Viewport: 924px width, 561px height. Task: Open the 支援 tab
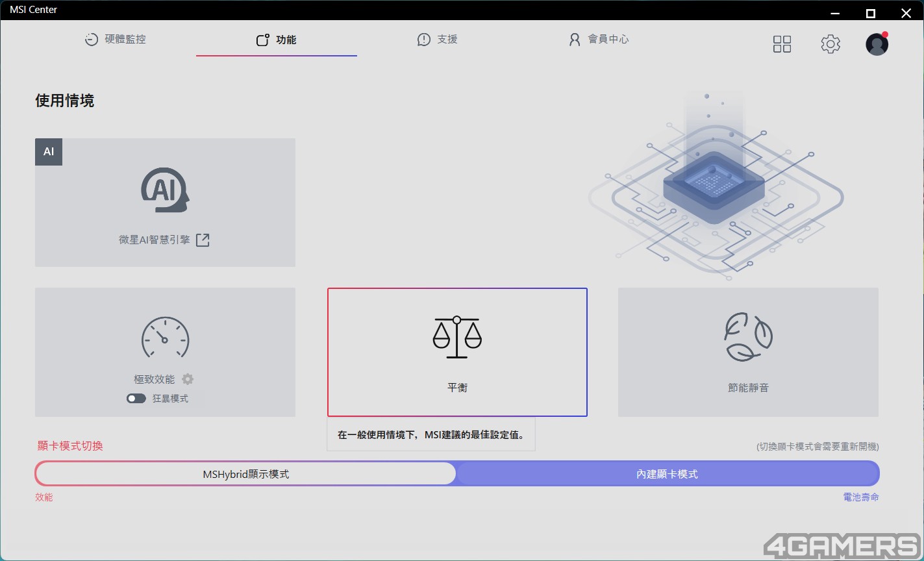(x=437, y=40)
